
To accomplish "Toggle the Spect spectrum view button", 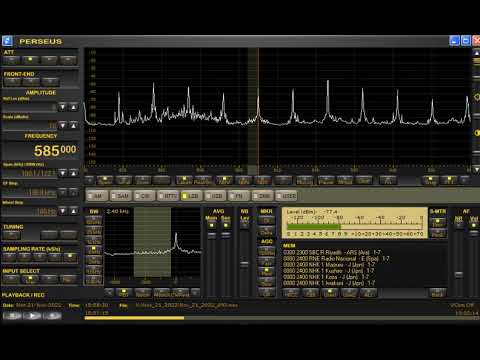I will pyautogui.click(x=105, y=180).
